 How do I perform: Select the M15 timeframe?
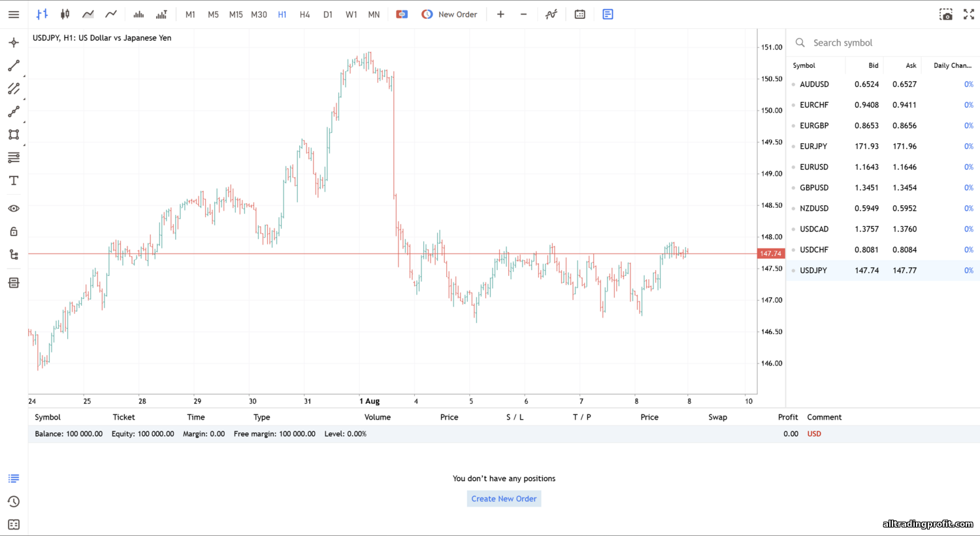[236, 14]
